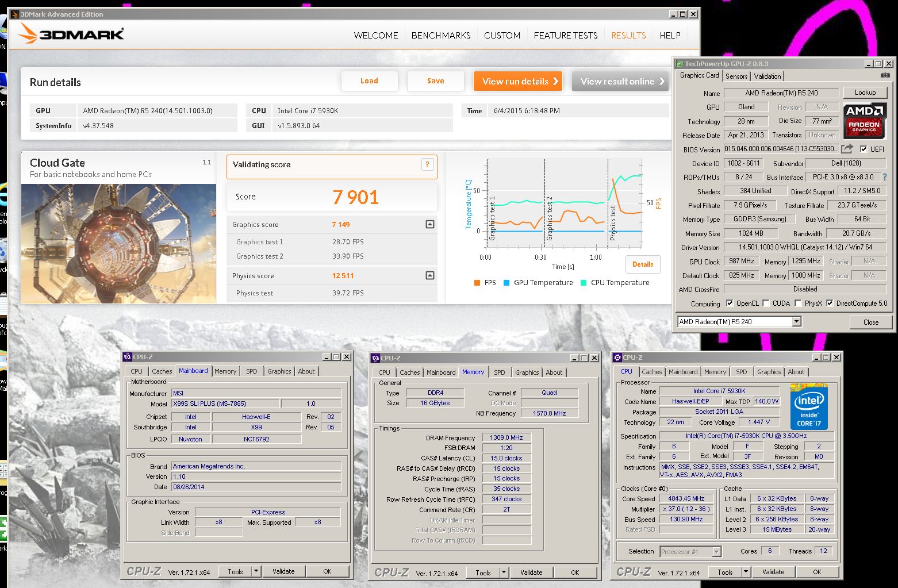The image size is (898, 588).
Task: Click About tab in Mainboard CPU-Z window
Action: coord(306,371)
